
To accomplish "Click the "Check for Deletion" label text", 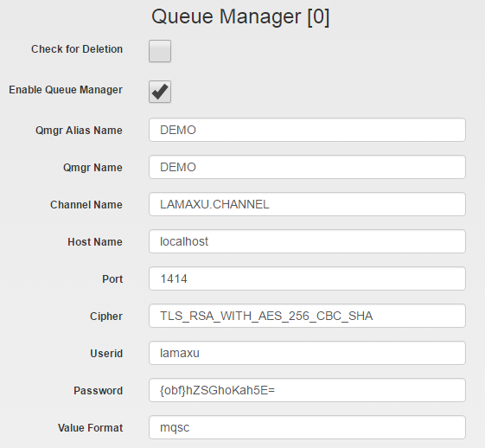I will (x=77, y=49).
